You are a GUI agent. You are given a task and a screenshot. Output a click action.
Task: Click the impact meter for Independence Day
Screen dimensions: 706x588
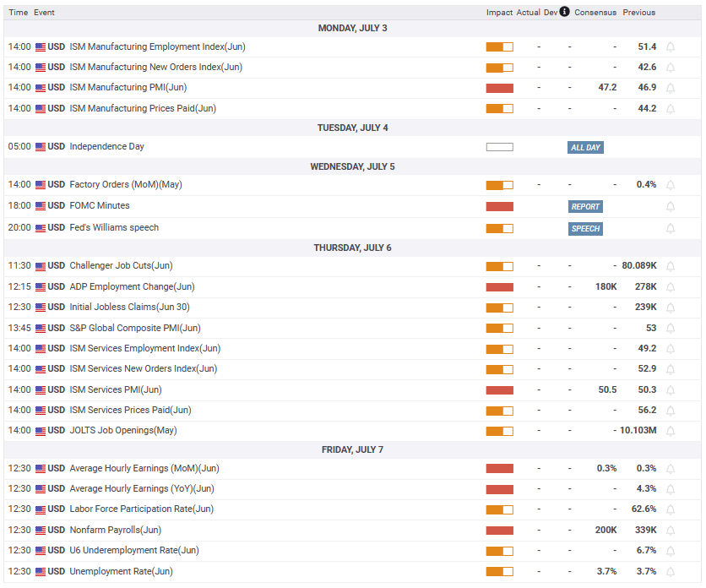coord(499,145)
